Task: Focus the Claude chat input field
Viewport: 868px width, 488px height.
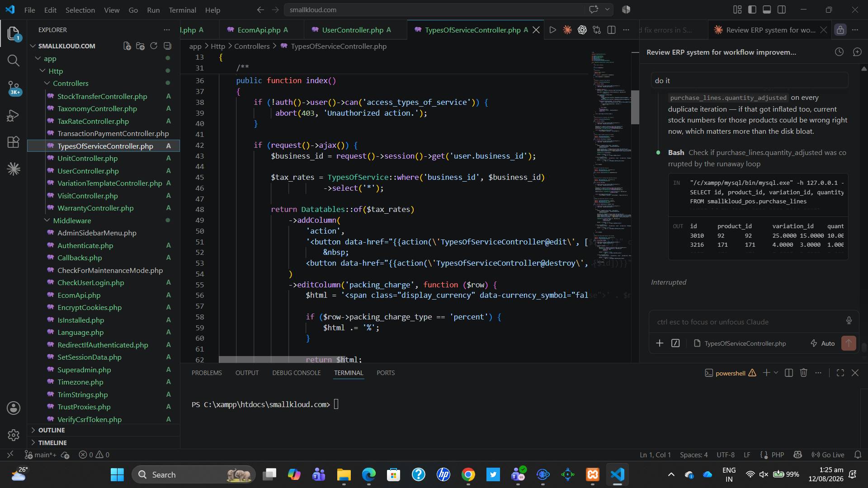Action: (x=748, y=322)
